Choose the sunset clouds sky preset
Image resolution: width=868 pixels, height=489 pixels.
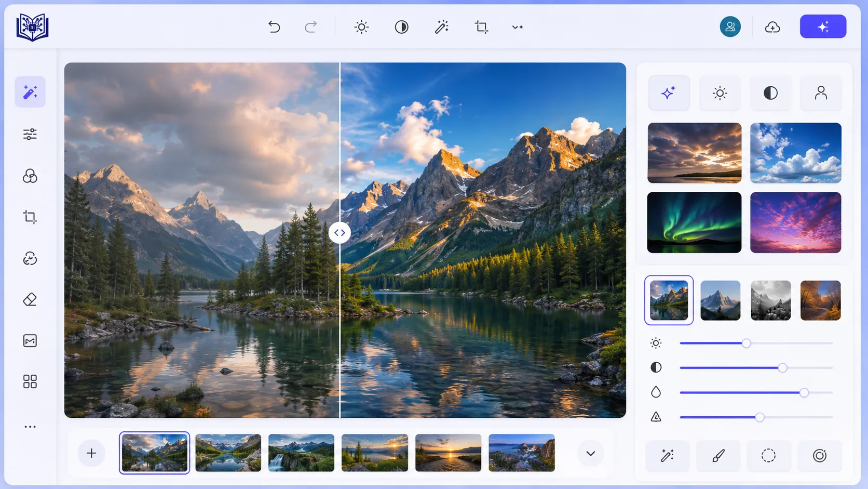click(695, 153)
